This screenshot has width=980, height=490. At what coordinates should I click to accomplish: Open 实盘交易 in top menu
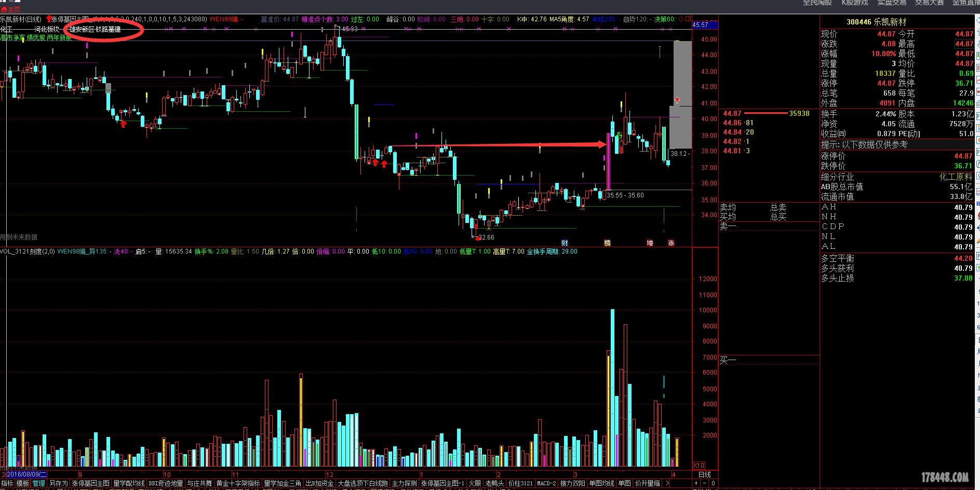pyautogui.click(x=892, y=3)
